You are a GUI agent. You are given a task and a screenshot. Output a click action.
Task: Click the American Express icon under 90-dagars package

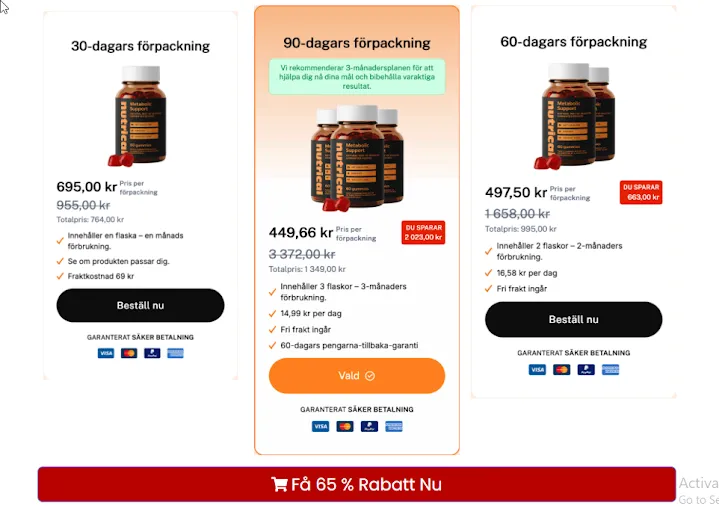click(394, 427)
